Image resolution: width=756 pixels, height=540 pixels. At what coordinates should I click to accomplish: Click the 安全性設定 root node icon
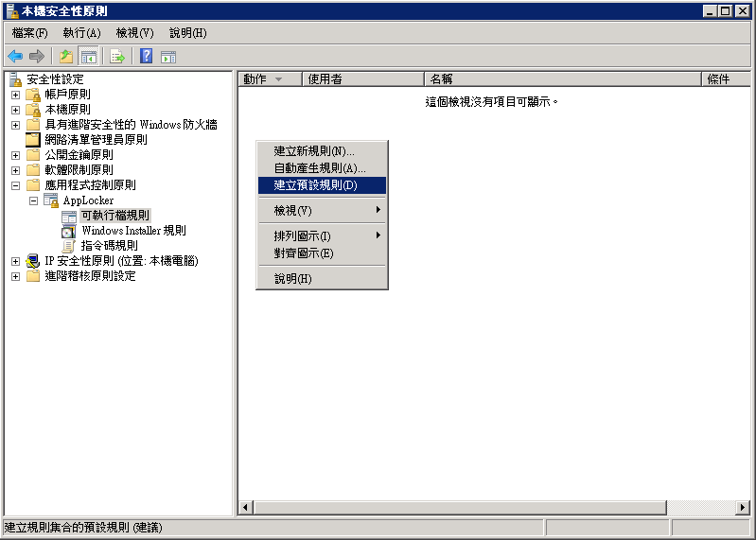[15, 79]
